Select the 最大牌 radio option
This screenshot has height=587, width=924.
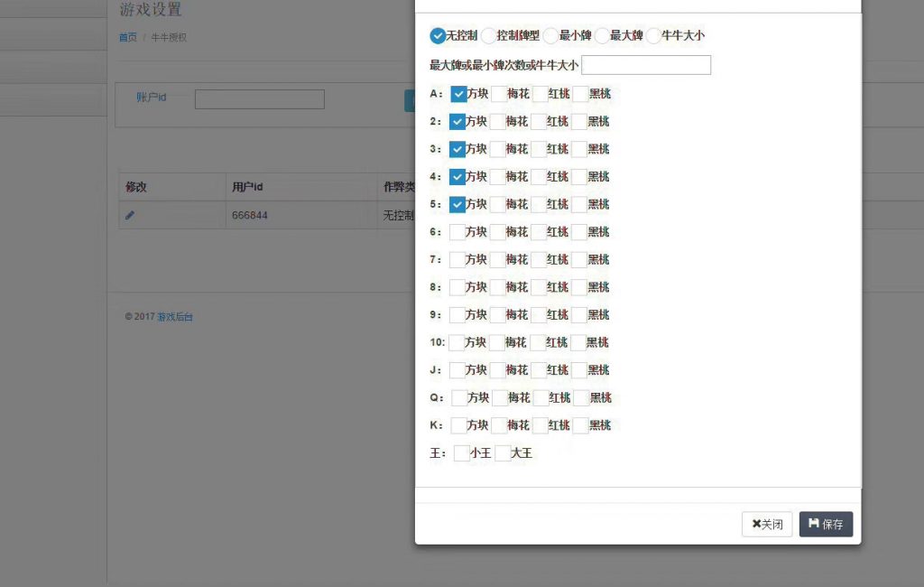coord(602,36)
